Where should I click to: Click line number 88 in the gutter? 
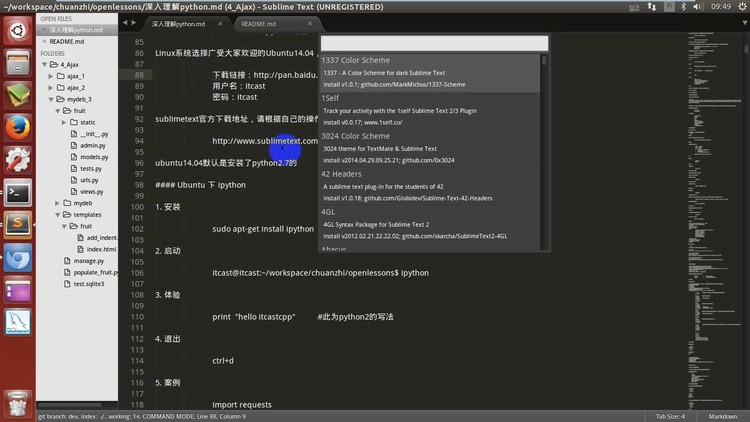pos(139,75)
